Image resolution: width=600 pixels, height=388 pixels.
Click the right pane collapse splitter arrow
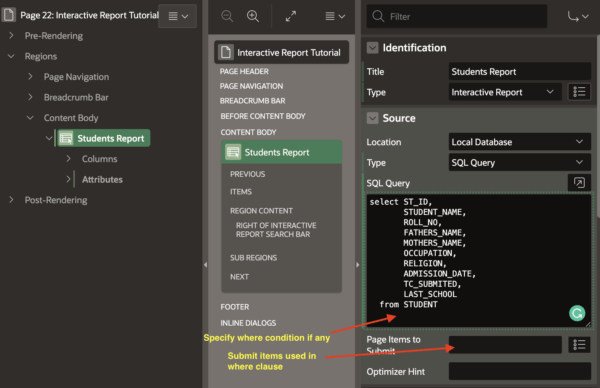(x=357, y=264)
